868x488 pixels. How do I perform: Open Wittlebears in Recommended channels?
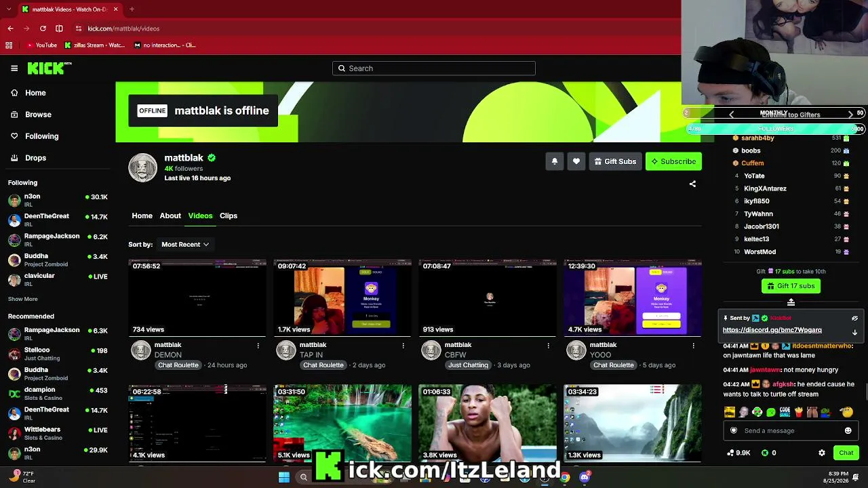(x=58, y=433)
